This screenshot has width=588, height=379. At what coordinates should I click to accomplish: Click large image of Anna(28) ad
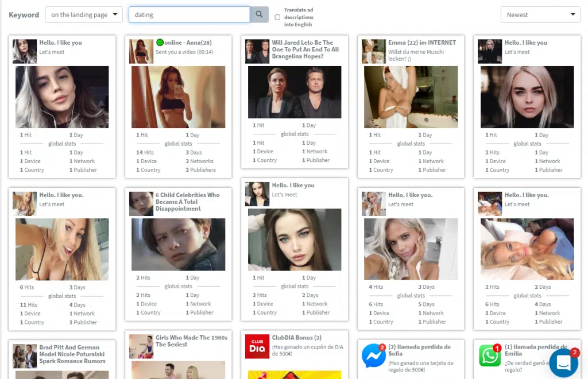pos(179,97)
